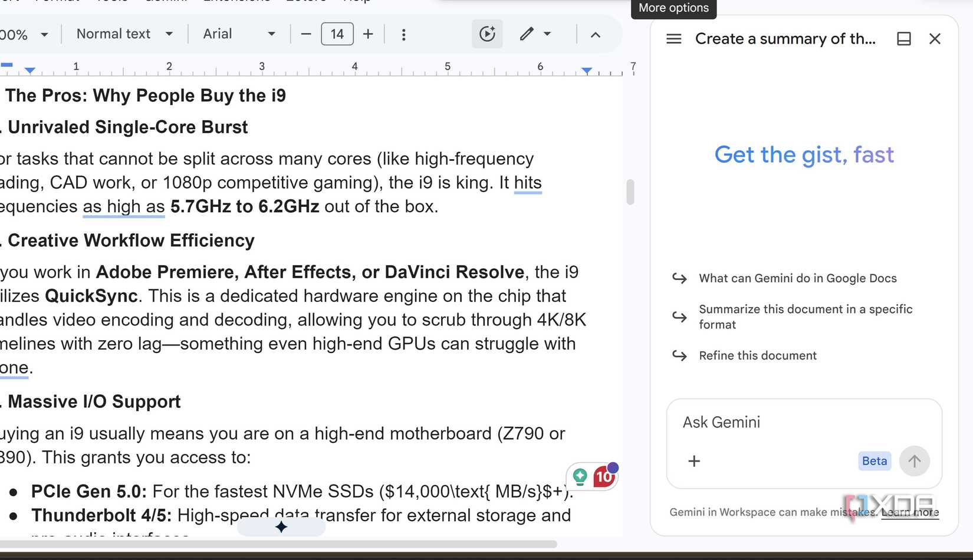The width and height of the screenshot is (973, 560).
Task: Open the Normal text style dropdown
Action: click(x=124, y=34)
